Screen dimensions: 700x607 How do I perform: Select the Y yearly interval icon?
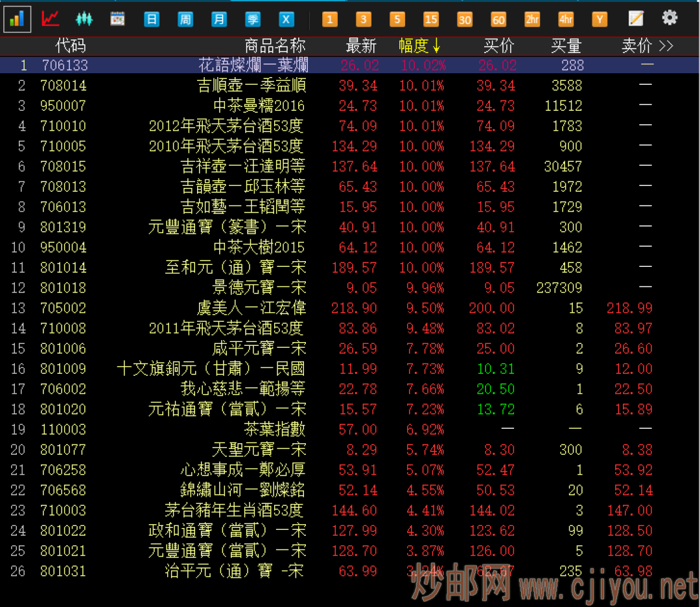point(600,19)
